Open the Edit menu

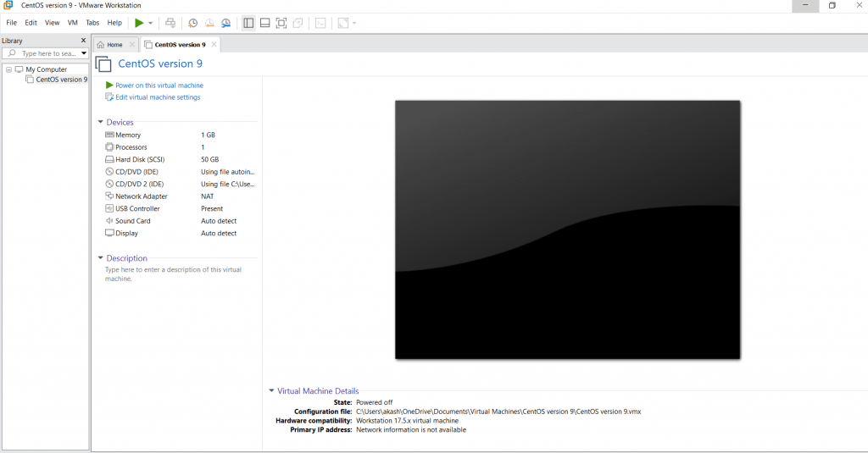pos(31,23)
